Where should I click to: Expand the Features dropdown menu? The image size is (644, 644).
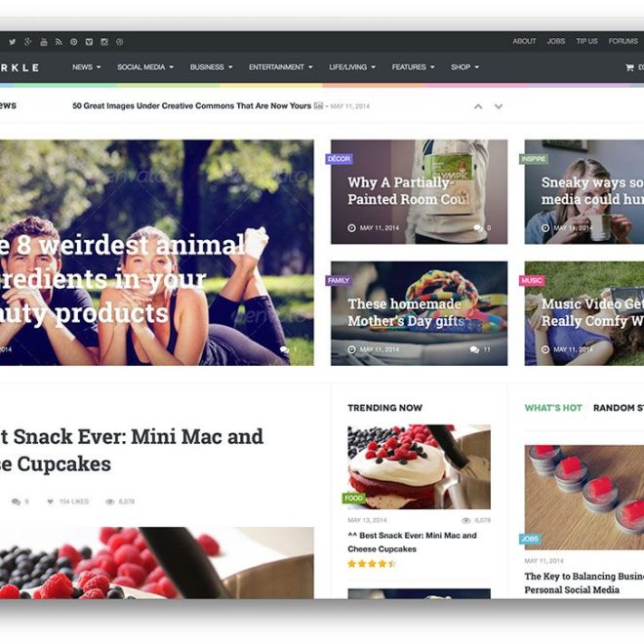[x=413, y=67]
